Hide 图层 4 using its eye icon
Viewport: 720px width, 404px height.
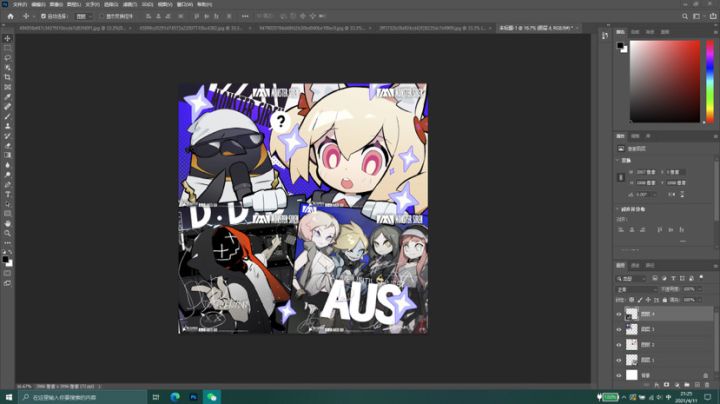(619, 314)
